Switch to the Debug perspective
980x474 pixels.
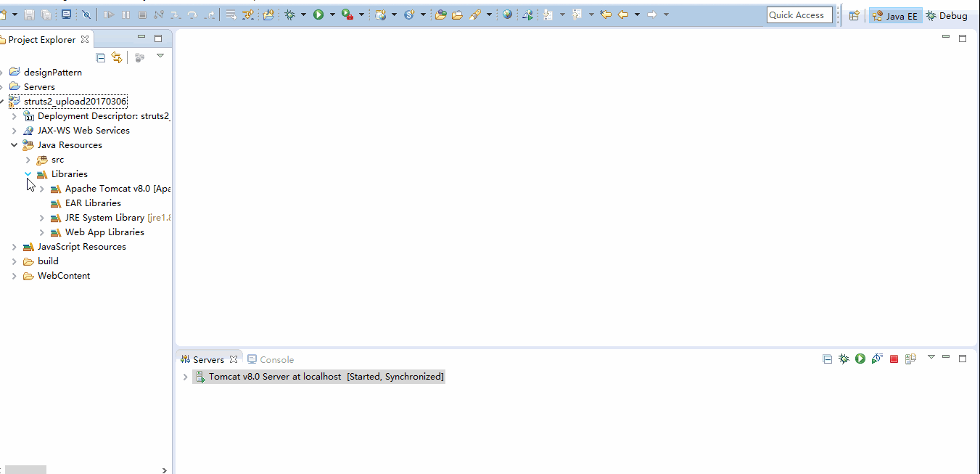click(947, 15)
